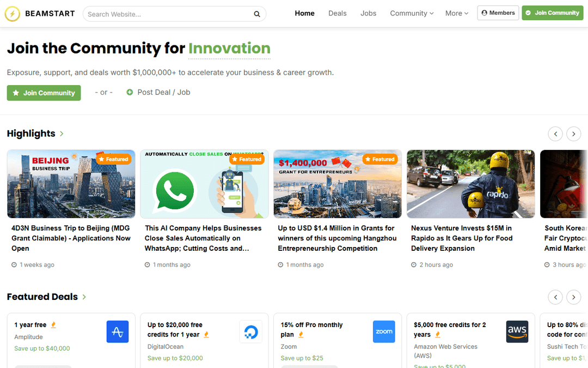Open the Rapido rider thumbnail
The image size is (588, 368).
[470, 184]
